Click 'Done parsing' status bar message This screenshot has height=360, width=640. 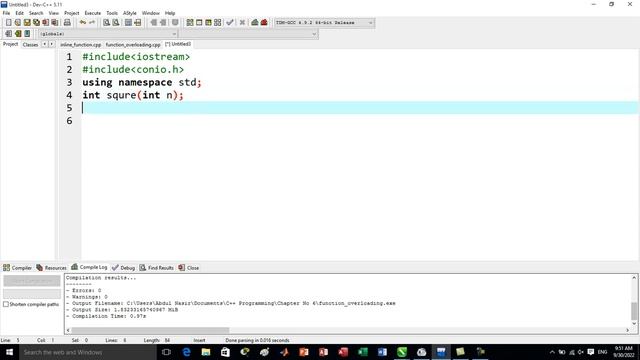click(257, 340)
